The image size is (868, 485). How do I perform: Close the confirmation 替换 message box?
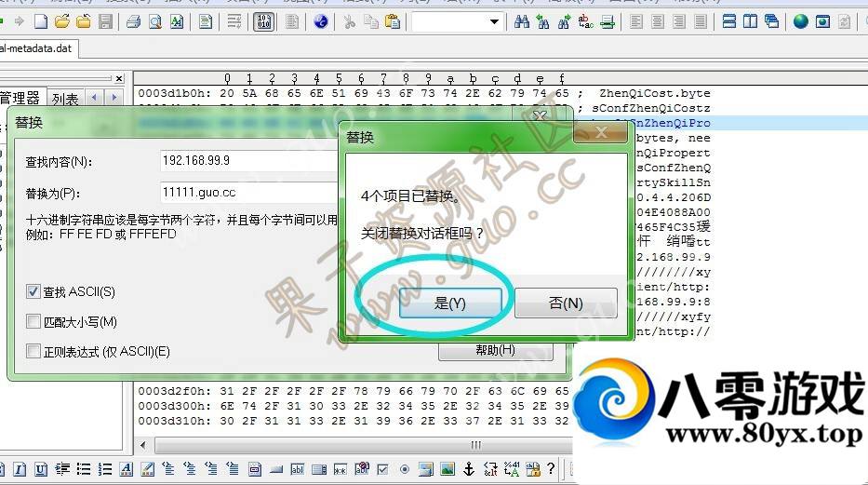[601, 132]
